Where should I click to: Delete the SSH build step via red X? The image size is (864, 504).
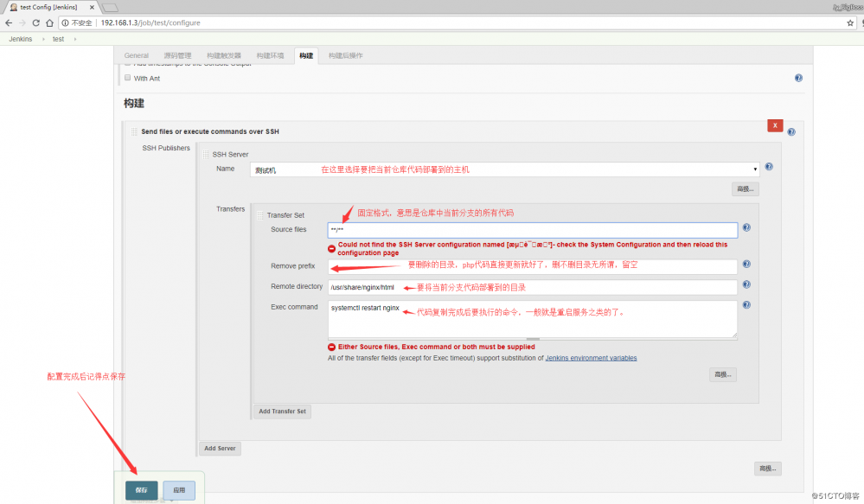click(775, 125)
